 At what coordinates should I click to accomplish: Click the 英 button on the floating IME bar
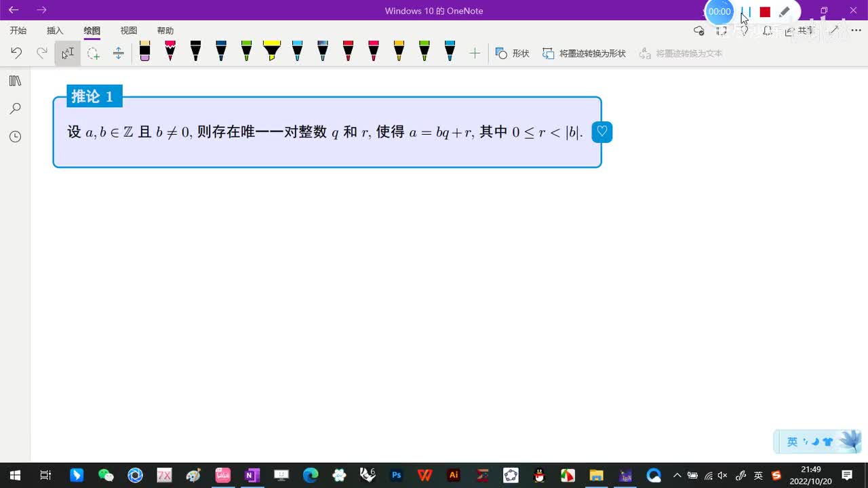[x=792, y=442]
